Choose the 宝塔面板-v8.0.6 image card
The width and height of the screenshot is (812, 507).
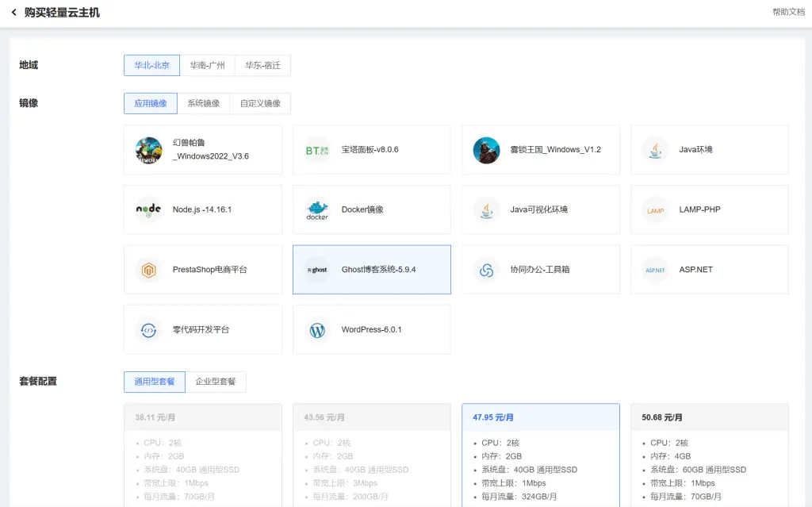[372, 150]
